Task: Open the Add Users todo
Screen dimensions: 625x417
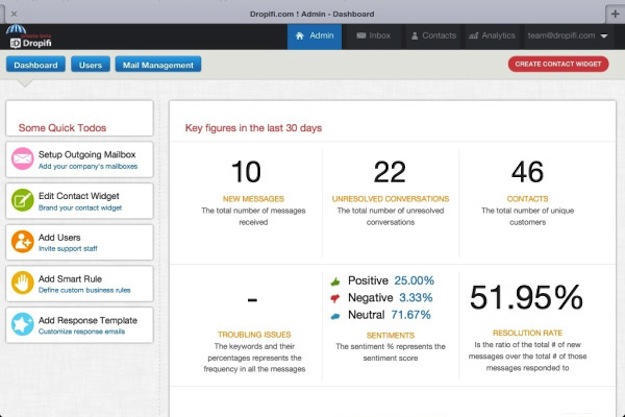Action: (79, 242)
